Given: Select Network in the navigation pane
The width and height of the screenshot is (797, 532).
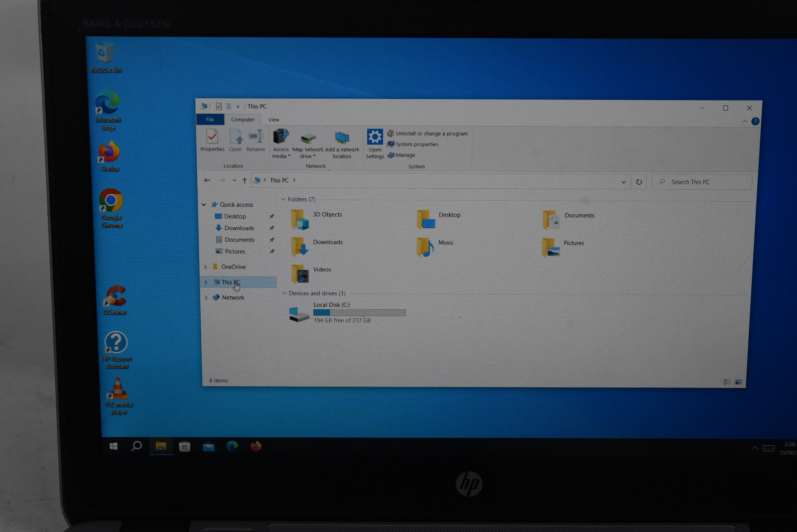Looking at the screenshot, I should coord(233,298).
